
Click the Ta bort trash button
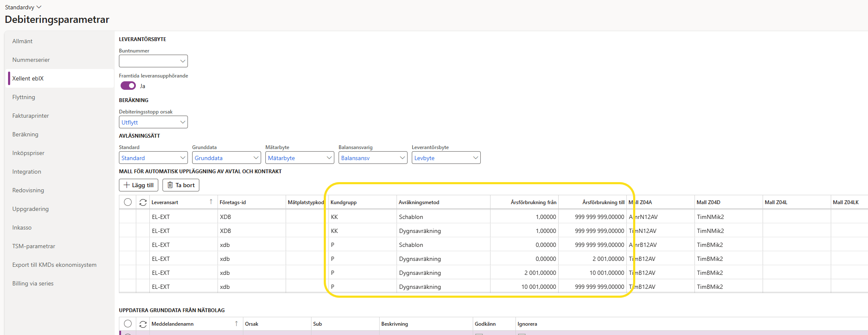pyautogui.click(x=181, y=185)
